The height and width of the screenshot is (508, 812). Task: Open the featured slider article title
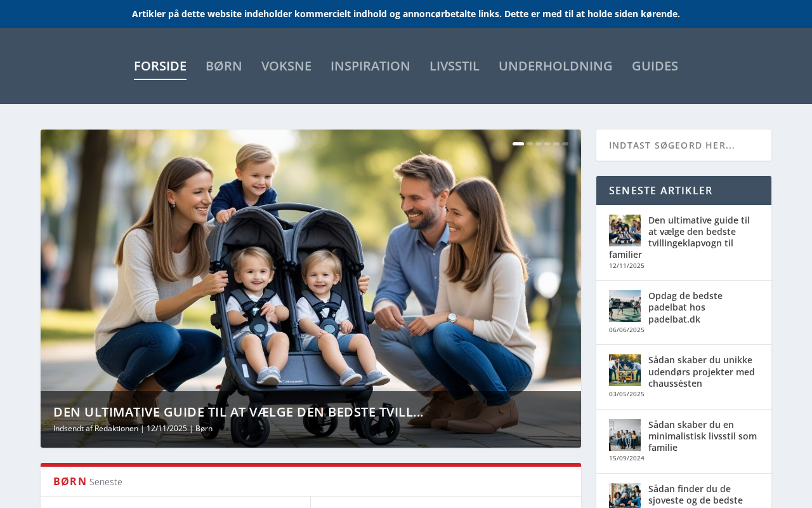(238, 412)
